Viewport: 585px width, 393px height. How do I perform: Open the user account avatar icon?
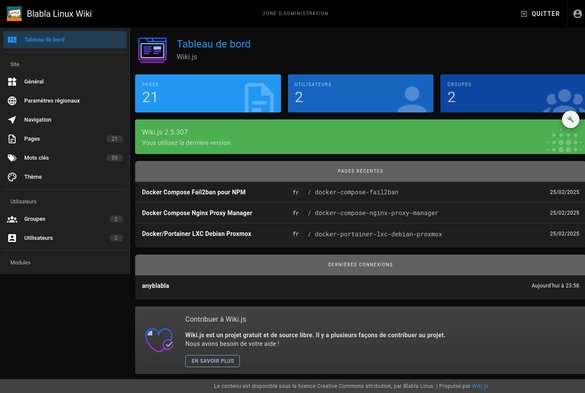[x=577, y=14]
